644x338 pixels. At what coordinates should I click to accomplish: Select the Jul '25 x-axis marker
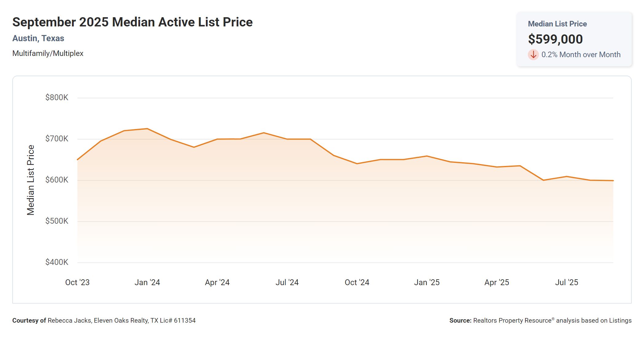coord(567,283)
